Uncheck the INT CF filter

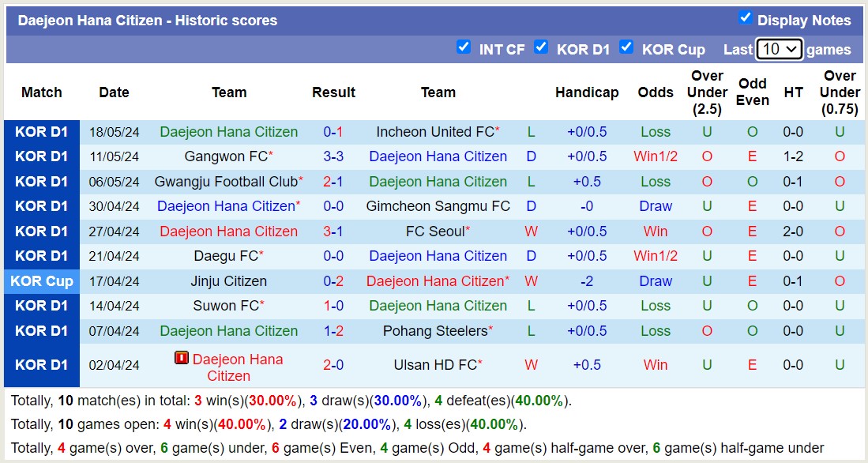464,47
